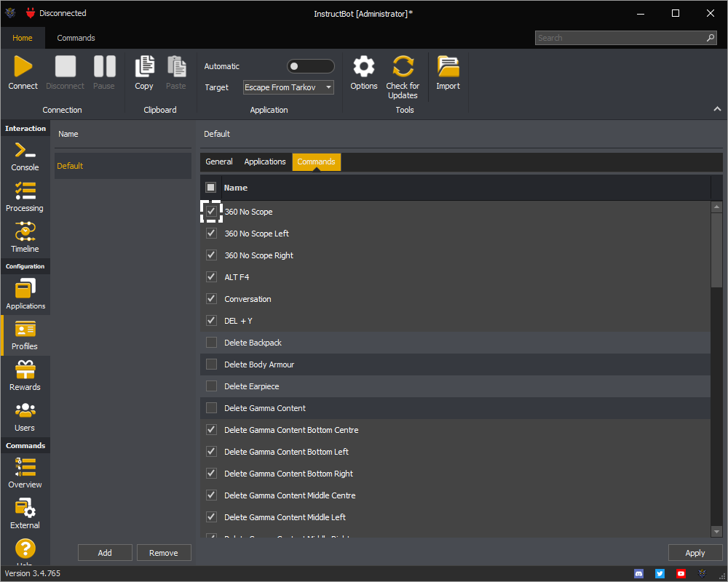Open the Applications sidebar item
The width and height of the screenshot is (728, 582).
[x=25, y=294]
